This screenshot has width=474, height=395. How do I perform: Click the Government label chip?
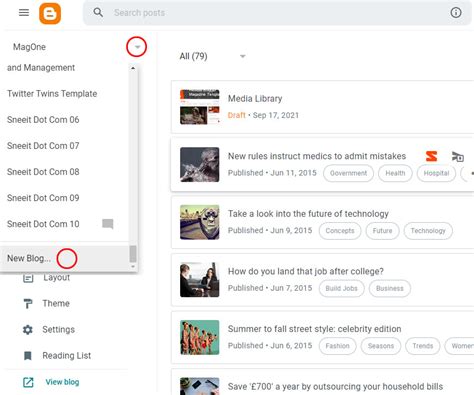click(348, 173)
